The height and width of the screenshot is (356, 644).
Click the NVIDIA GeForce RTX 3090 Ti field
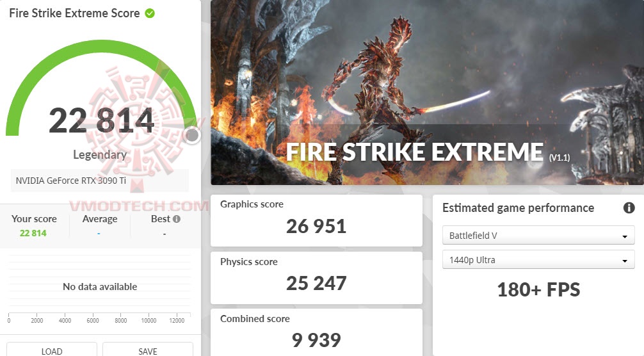click(x=100, y=181)
